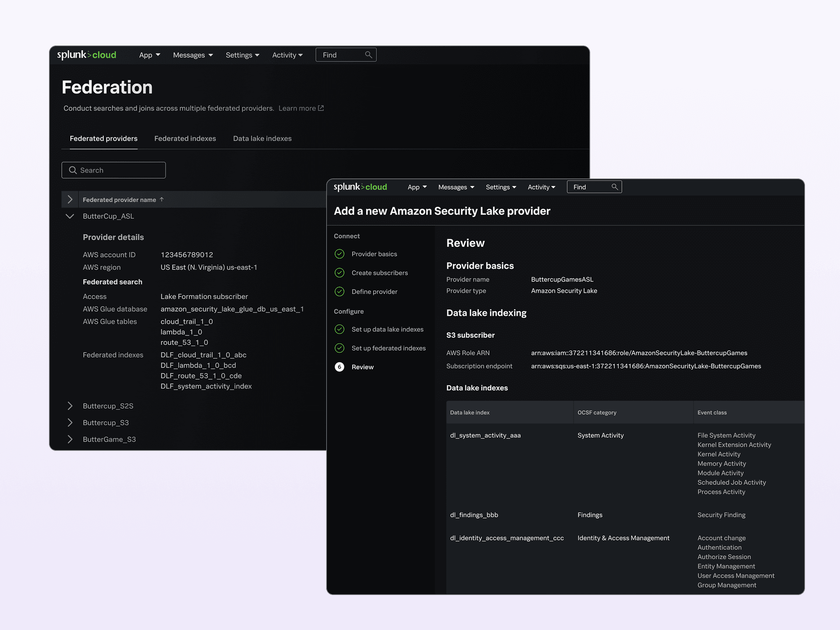
Task: Click the Identity & Access Management category cell
Action: pos(623,538)
